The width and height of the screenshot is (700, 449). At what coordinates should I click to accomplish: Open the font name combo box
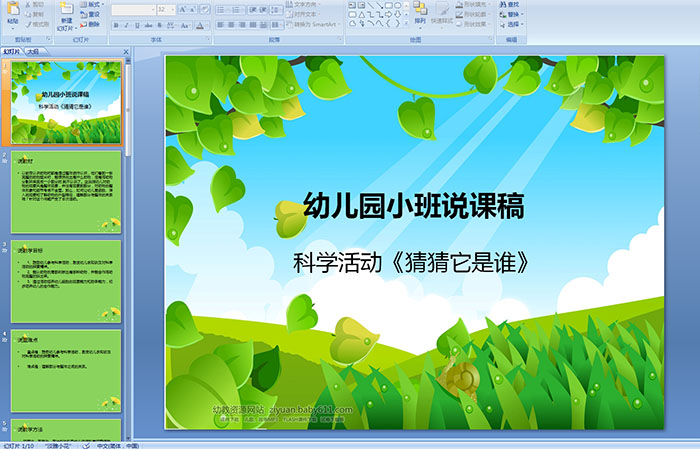coord(133,9)
